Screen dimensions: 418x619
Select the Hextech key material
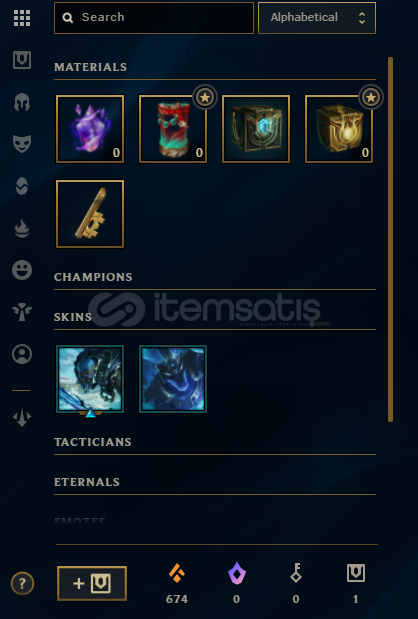point(90,214)
